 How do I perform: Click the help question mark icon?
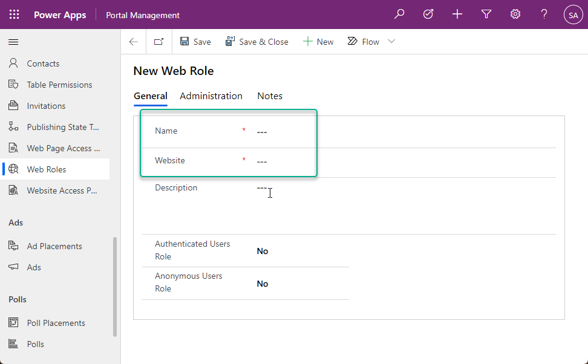click(544, 15)
